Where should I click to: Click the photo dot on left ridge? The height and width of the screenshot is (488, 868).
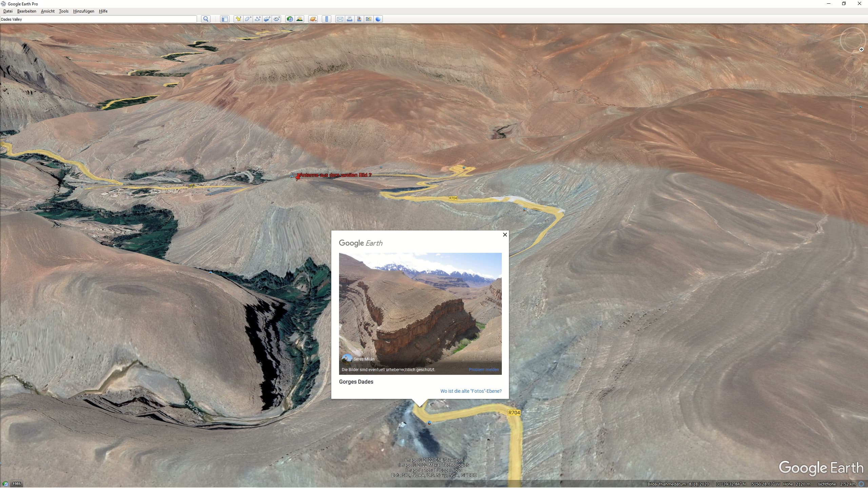(x=211, y=273)
